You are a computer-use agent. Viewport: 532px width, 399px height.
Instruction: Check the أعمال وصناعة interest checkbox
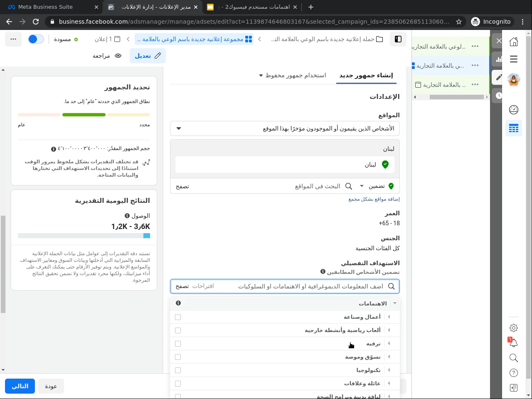(178, 317)
